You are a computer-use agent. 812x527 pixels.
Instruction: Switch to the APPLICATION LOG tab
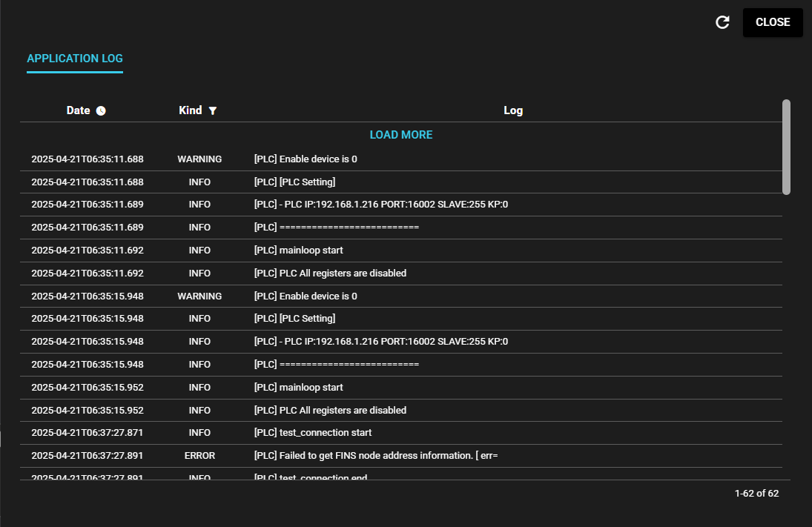point(75,59)
